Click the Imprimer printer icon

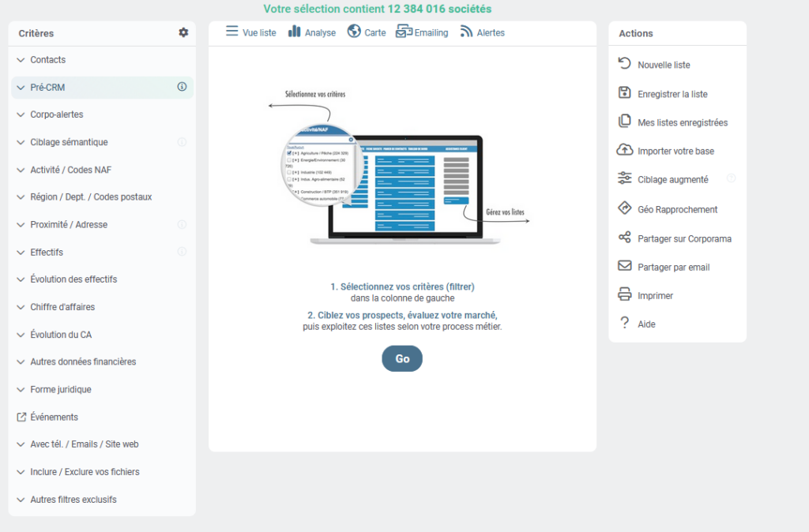[x=624, y=294]
